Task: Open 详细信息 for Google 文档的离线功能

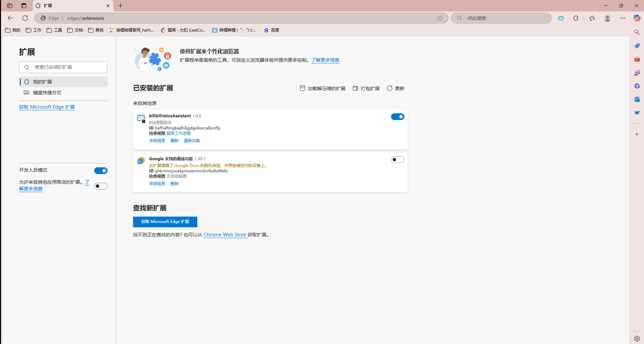Action: tap(157, 184)
